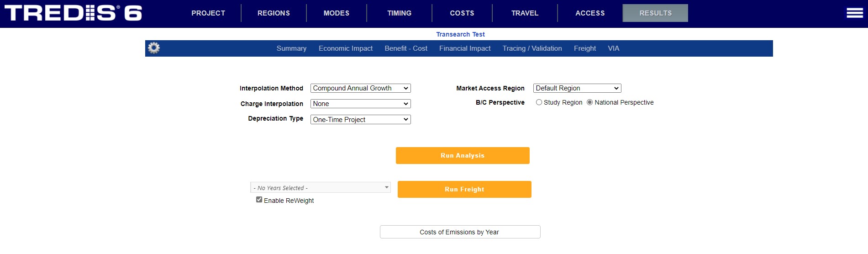Screen dimensions: 868x254
Task: Expand the No Years Selected dropdown
Action: click(x=320, y=188)
